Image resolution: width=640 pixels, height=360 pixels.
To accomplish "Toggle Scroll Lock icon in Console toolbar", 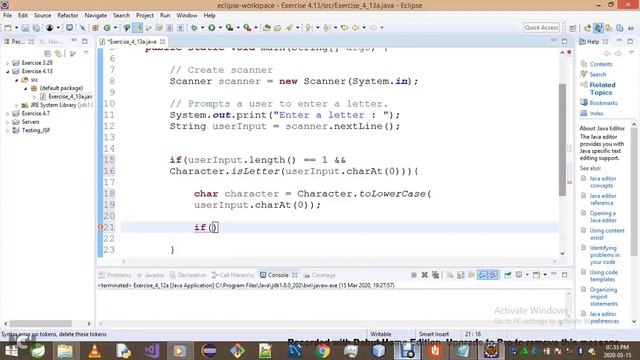I will [461, 275].
